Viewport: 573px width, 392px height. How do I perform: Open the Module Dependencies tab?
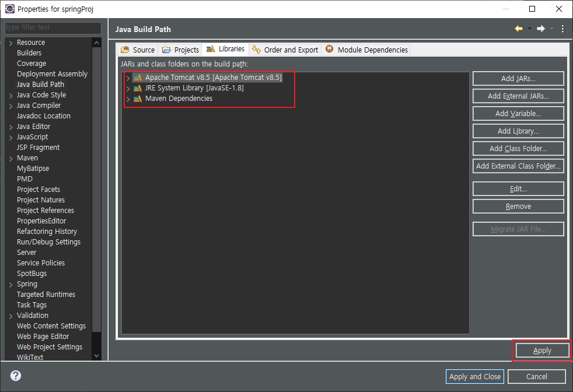click(366, 50)
